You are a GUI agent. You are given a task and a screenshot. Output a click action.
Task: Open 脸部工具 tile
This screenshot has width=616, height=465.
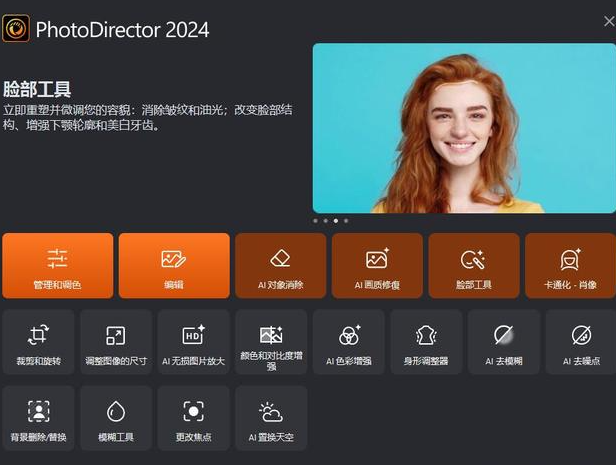[474, 266]
